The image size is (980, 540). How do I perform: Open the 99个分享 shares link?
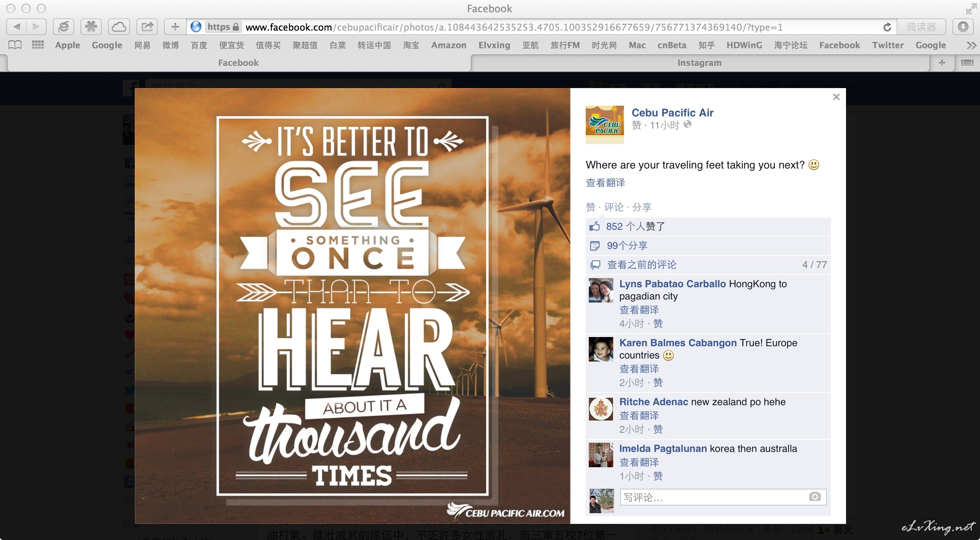coord(627,246)
